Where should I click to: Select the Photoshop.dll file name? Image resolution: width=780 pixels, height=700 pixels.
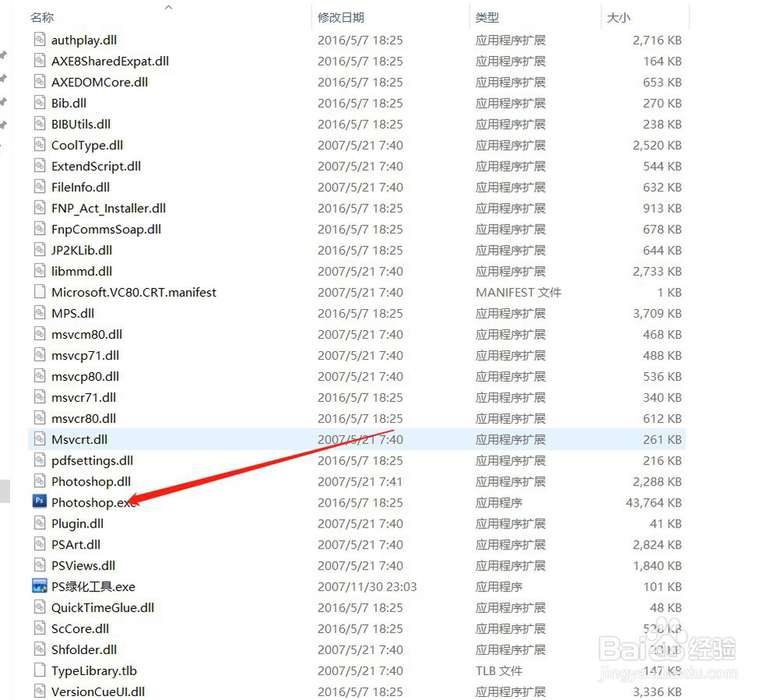click(x=91, y=481)
